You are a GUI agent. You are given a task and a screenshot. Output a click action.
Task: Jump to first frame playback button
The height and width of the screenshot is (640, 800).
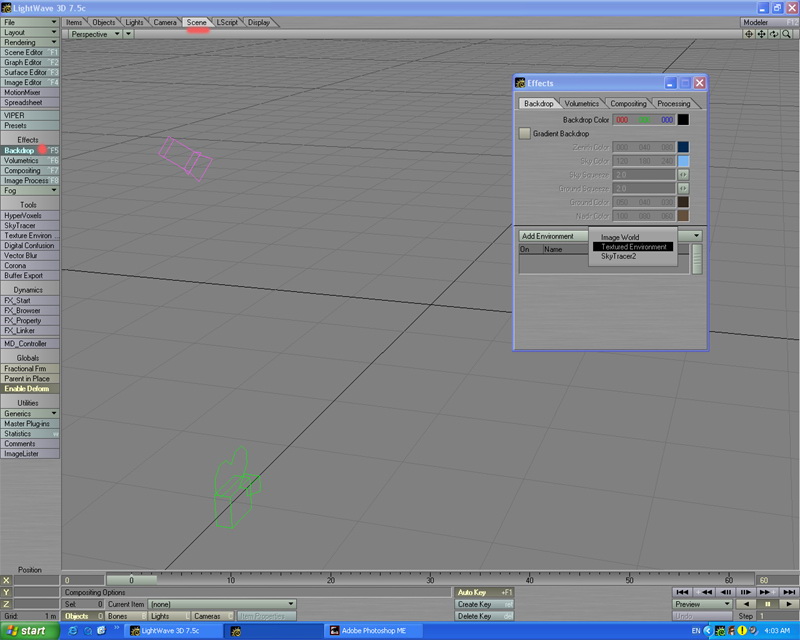point(682,592)
